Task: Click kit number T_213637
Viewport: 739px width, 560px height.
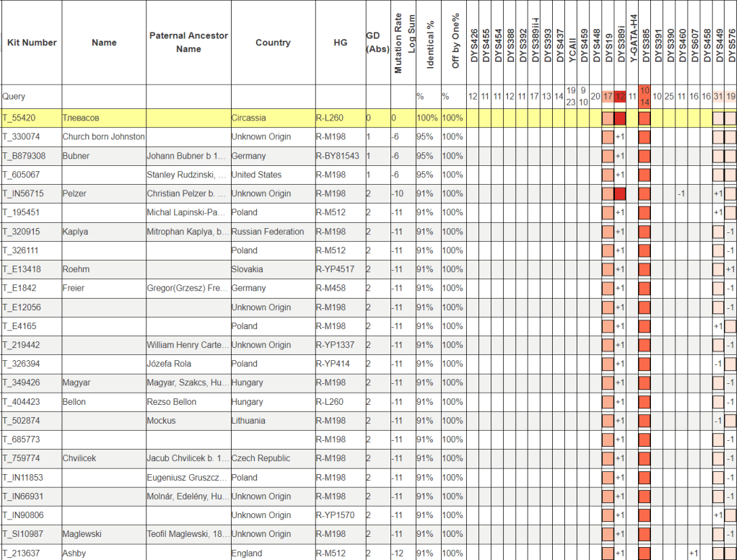Action: pyautogui.click(x=22, y=554)
